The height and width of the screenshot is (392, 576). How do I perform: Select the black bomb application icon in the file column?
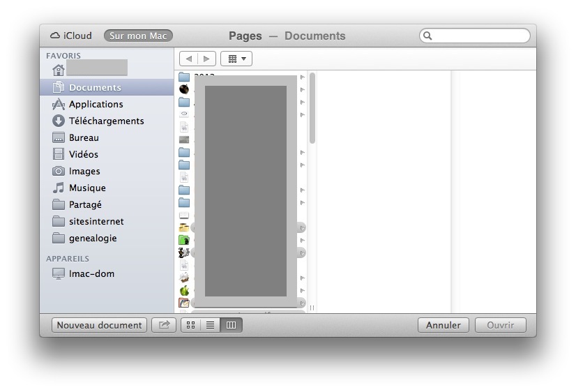[184, 89]
